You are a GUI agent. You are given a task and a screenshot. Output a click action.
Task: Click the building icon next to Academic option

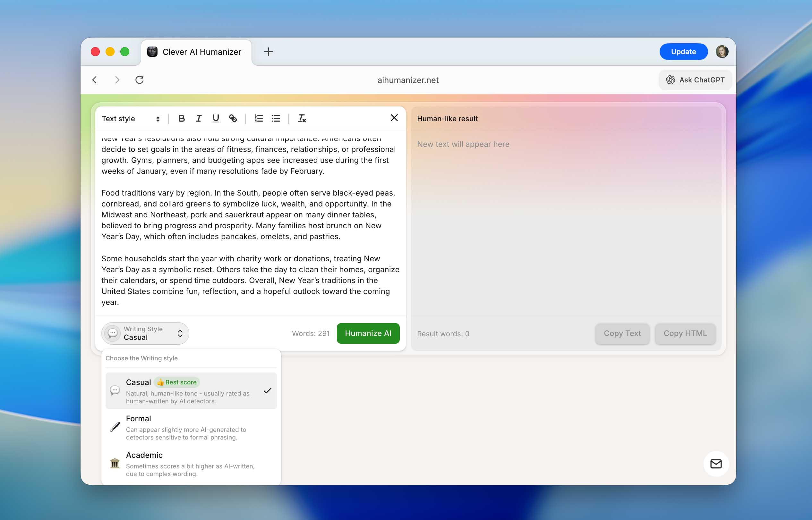coord(115,463)
